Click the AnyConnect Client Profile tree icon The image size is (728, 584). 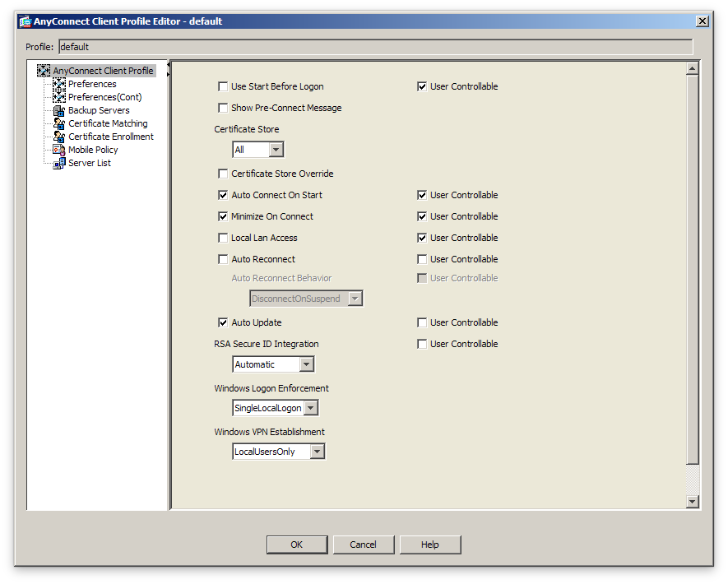[44, 71]
